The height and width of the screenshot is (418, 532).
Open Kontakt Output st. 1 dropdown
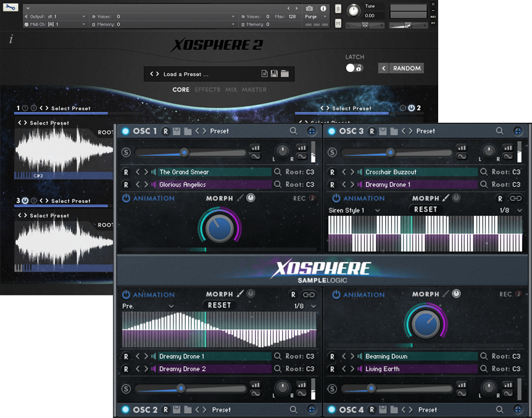pos(56,17)
